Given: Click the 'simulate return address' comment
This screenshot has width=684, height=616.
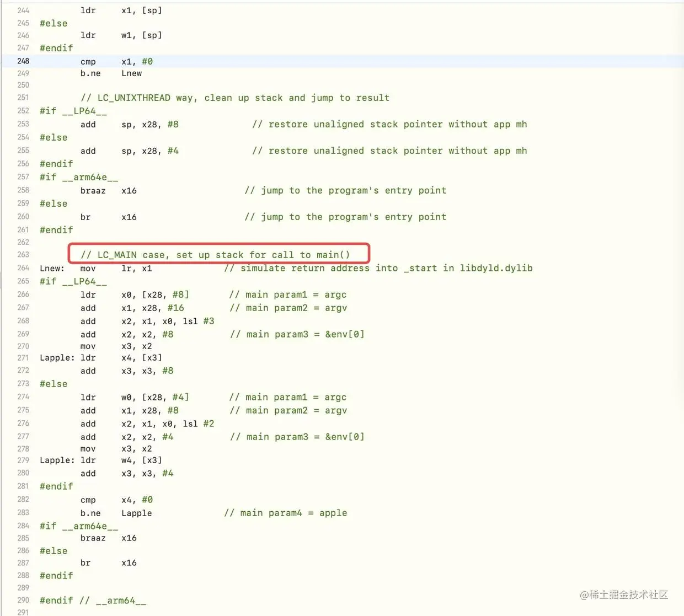Looking at the screenshot, I should [378, 268].
